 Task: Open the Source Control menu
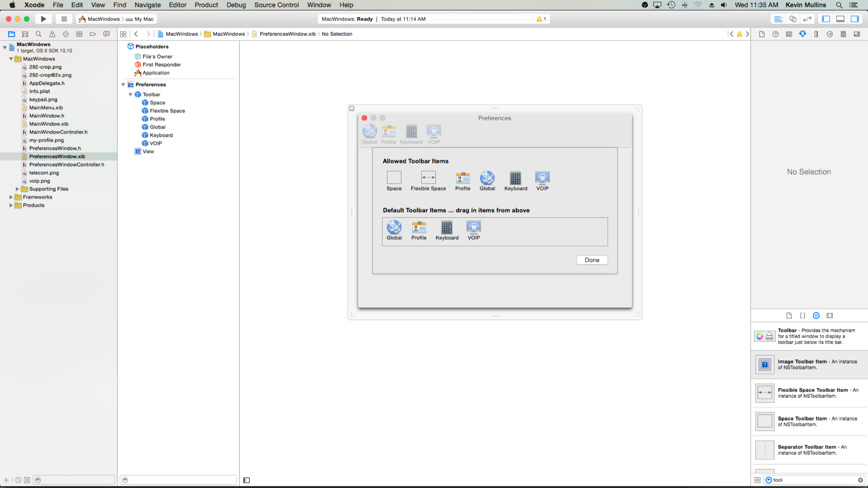[x=277, y=5]
